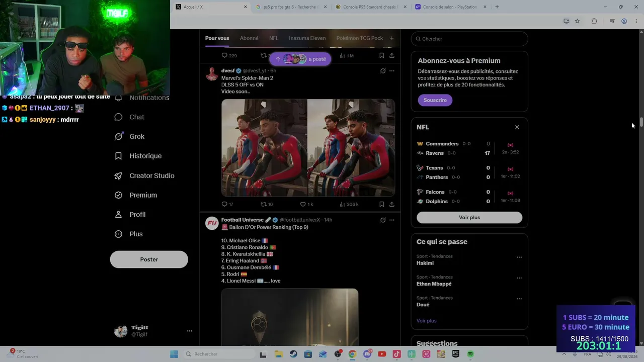This screenshot has height=362, width=644.
Task: Open File Explorer from the taskbar
Action: click(278, 354)
